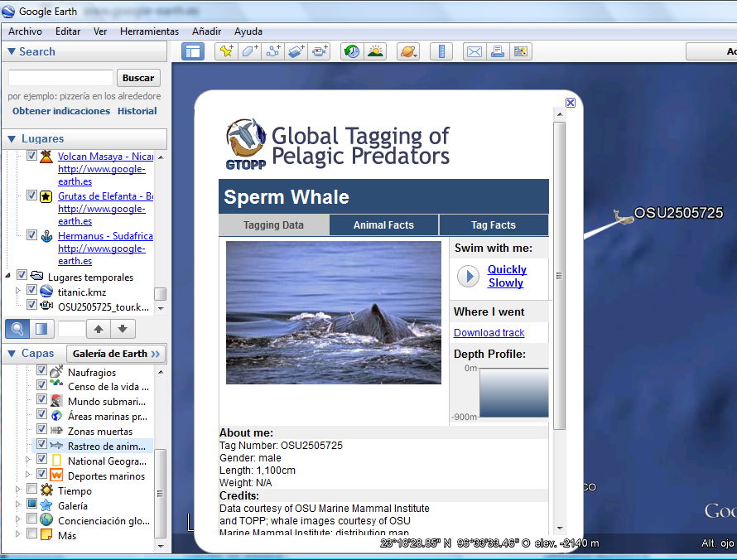This screenshot has width=737, height=560.
Task: Open the Archivo menu
Action: pos(25,31)
